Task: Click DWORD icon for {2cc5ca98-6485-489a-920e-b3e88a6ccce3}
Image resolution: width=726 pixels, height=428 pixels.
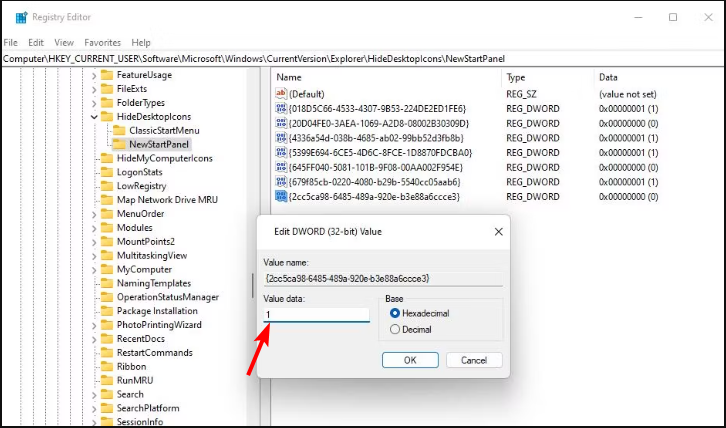Action: click(x=281, y=196)
